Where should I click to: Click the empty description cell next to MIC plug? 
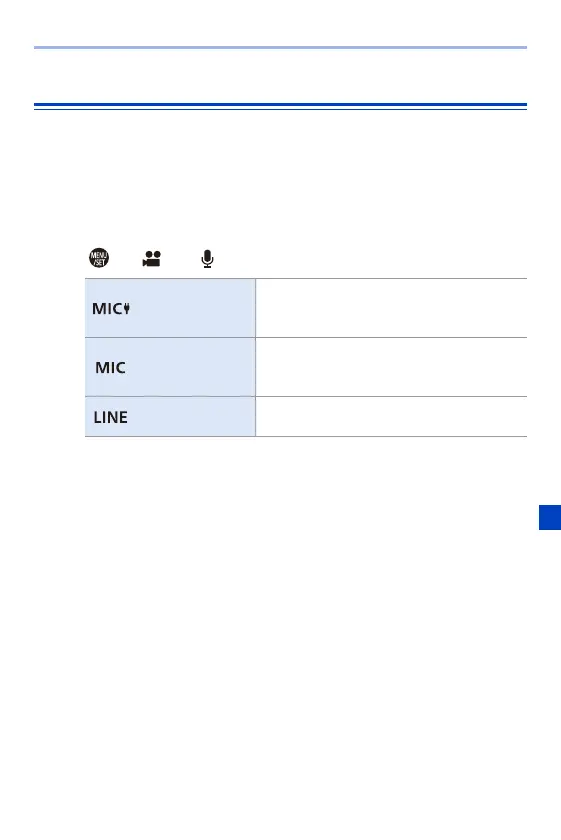[391, 309]
